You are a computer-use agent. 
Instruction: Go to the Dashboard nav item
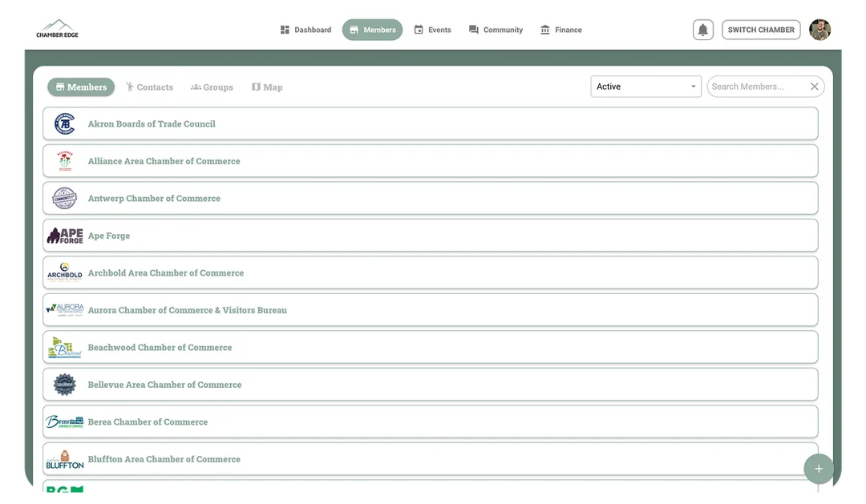(x=306, y=30)
